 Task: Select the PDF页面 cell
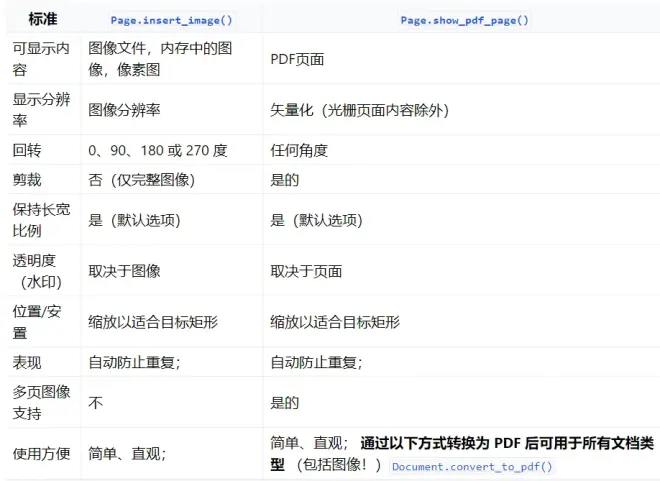[x=297, y=59]
